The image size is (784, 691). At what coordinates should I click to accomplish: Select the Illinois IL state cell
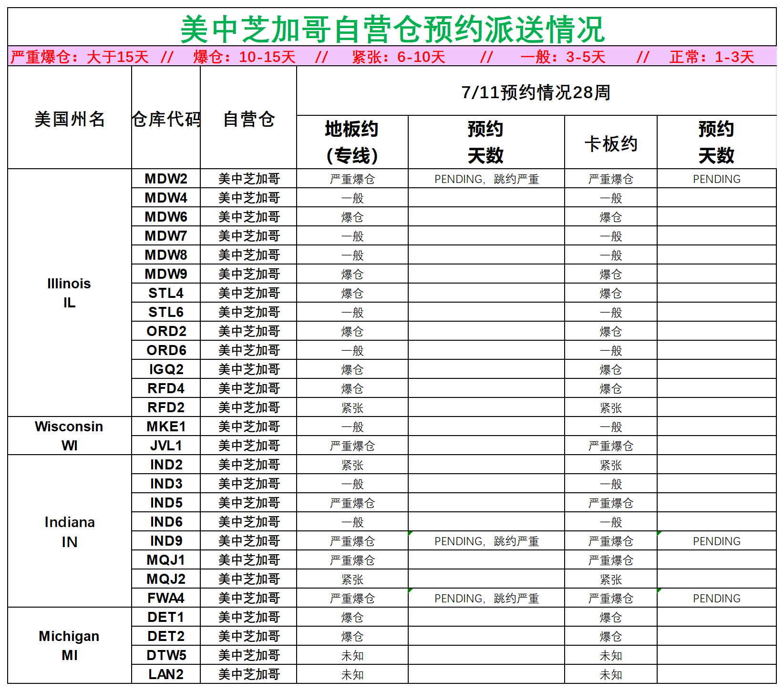(69, 293)
